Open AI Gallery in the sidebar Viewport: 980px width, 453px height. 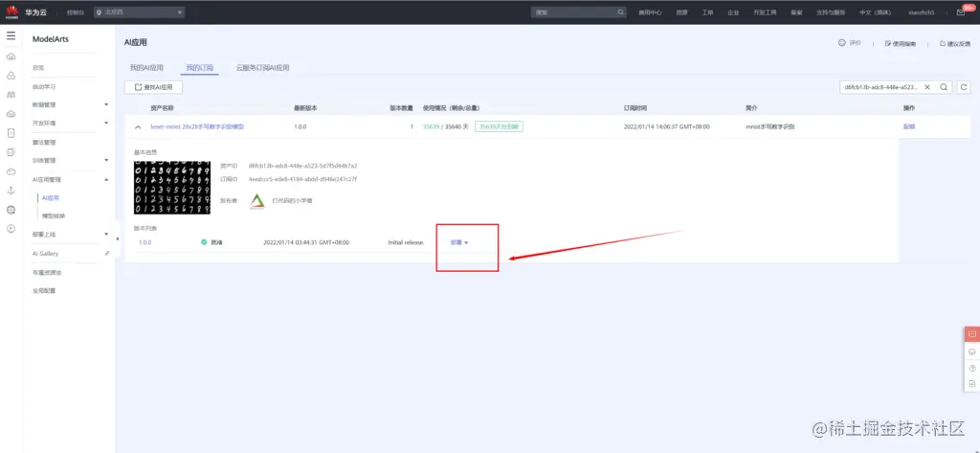pyautogui.click(x=45, y=254)
